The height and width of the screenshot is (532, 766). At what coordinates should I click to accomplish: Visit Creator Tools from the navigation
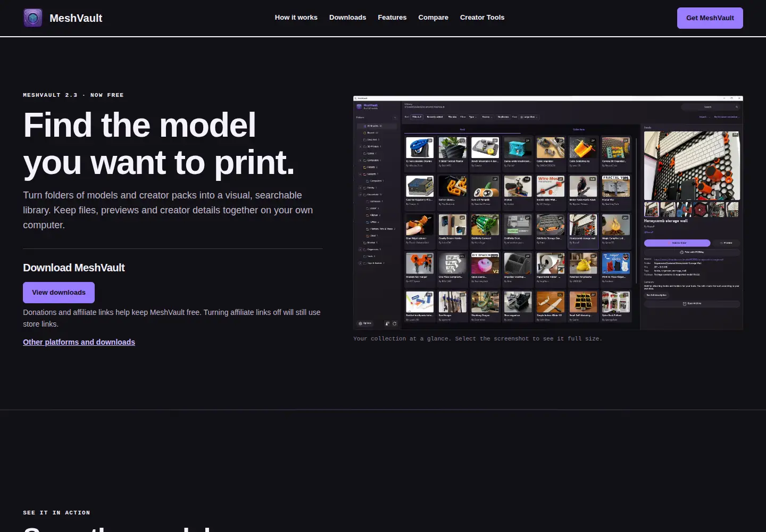[482, 18]
